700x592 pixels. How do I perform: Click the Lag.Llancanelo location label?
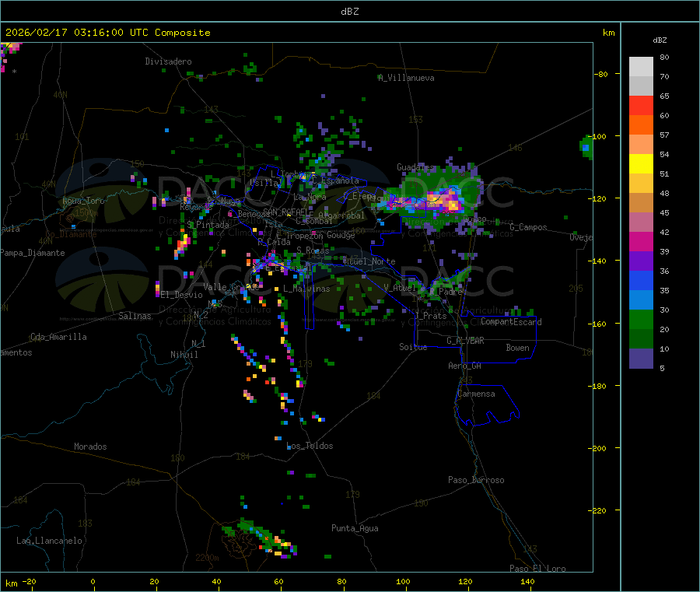click(49, 541)
